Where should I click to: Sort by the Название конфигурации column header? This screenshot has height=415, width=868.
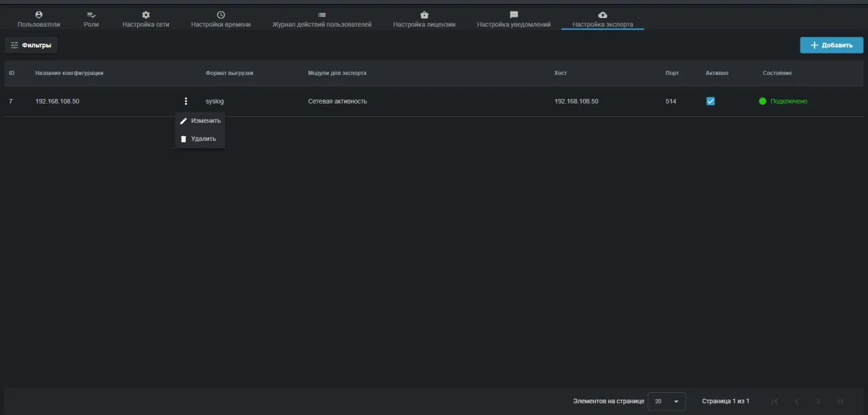69,73
